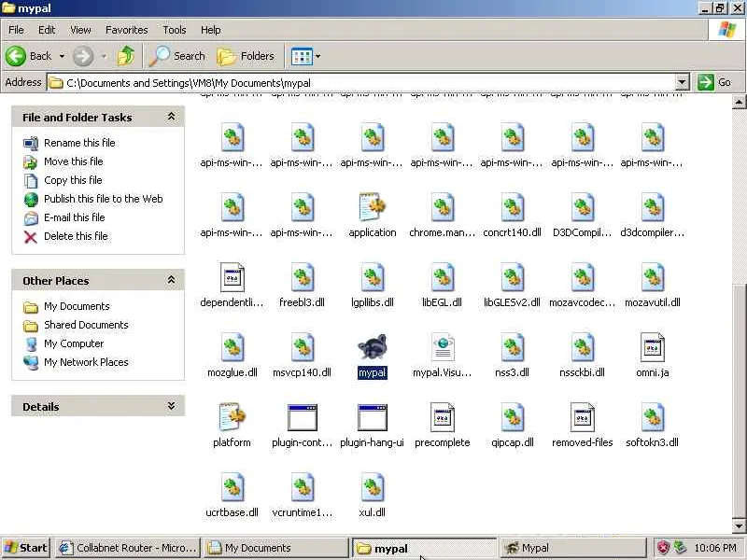
Task: Select the mypal raccoon application icon
Action: coord(372,347)
